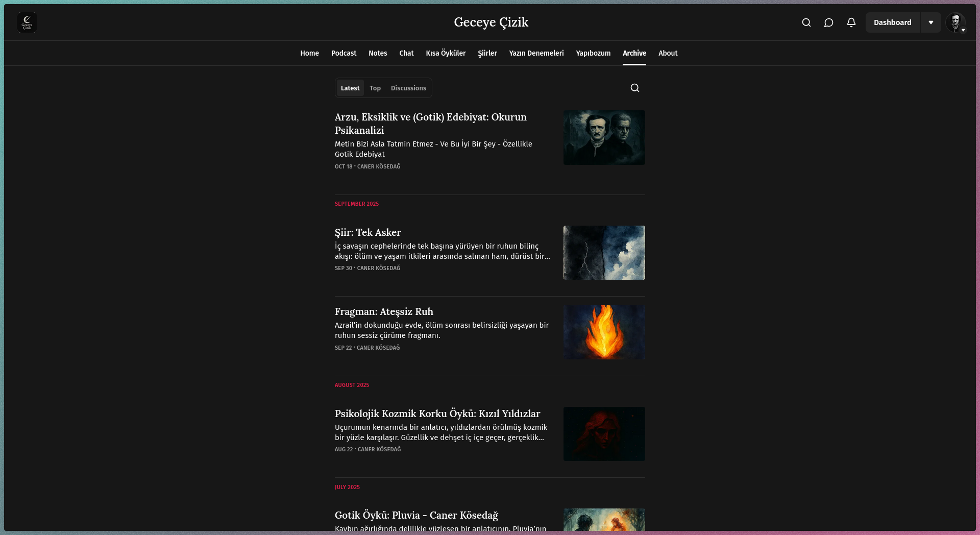The width and height of the screenshot is (980, 535).
Task: Click the JULY 2025 section heading
Action: (x=347, y=487)
